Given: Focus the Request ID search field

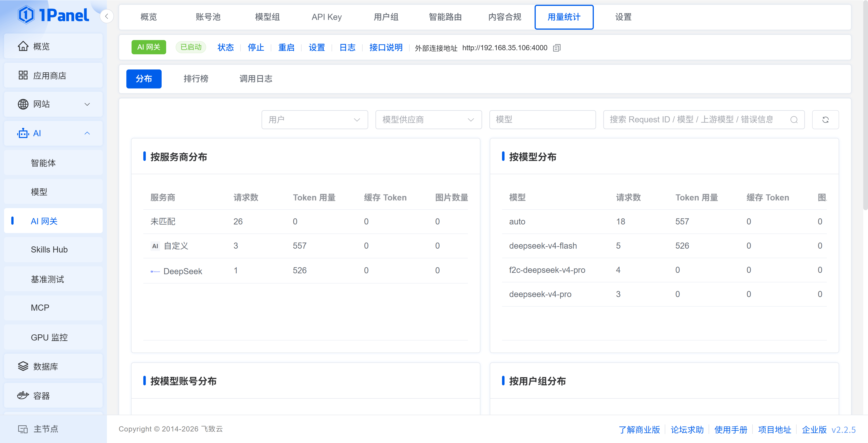Looking at the screenshot, I should [x=704, y=120].
